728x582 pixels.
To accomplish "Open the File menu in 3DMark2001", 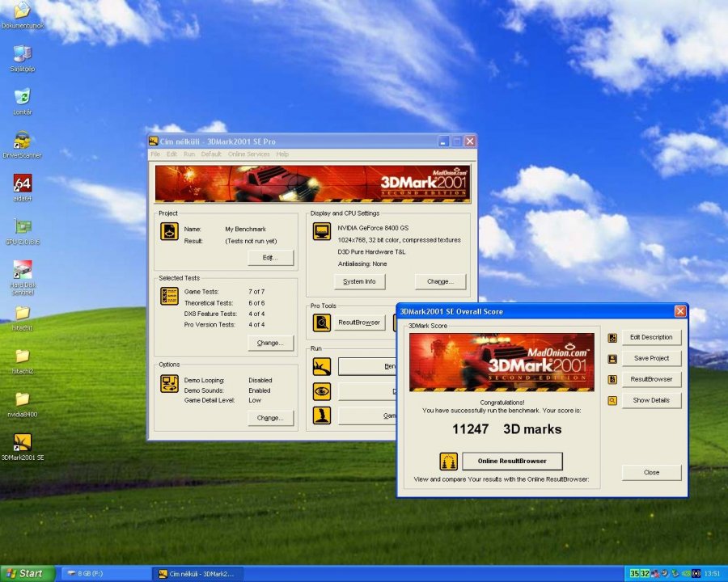I will click(x=155, y=154).
